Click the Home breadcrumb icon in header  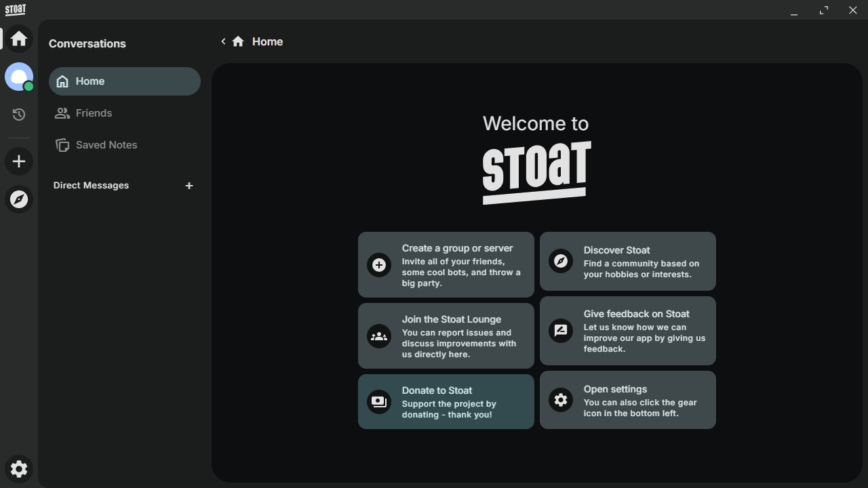tap(238, 41)
